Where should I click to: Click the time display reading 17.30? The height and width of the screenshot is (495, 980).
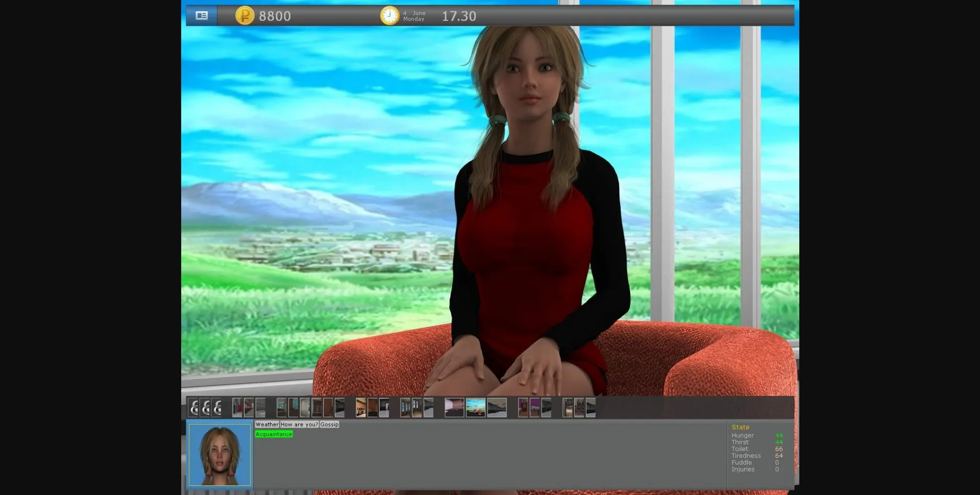click(458, 16)
